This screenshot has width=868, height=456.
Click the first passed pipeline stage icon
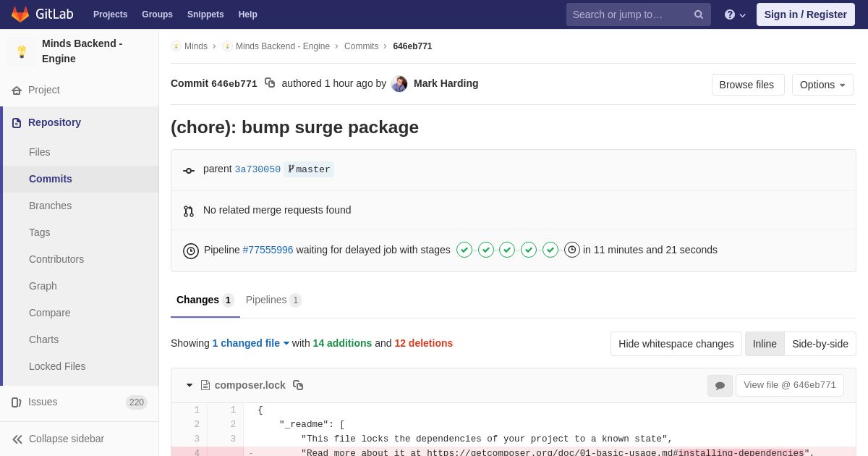pos(464,250)
